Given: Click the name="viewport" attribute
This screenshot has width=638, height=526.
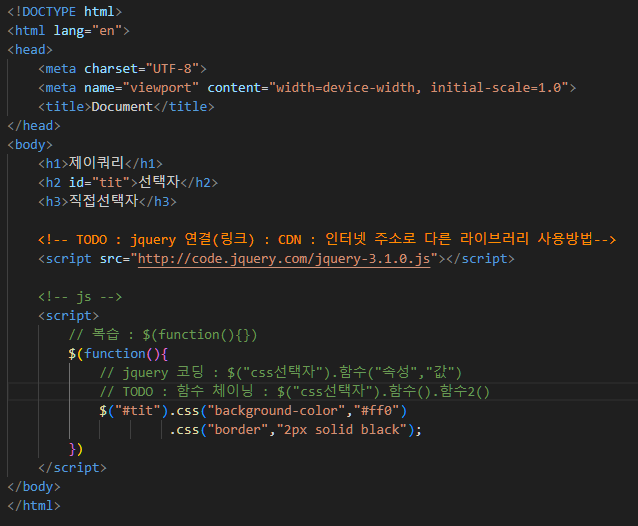Looking at the screenshot, I should (x=141, y=88).
